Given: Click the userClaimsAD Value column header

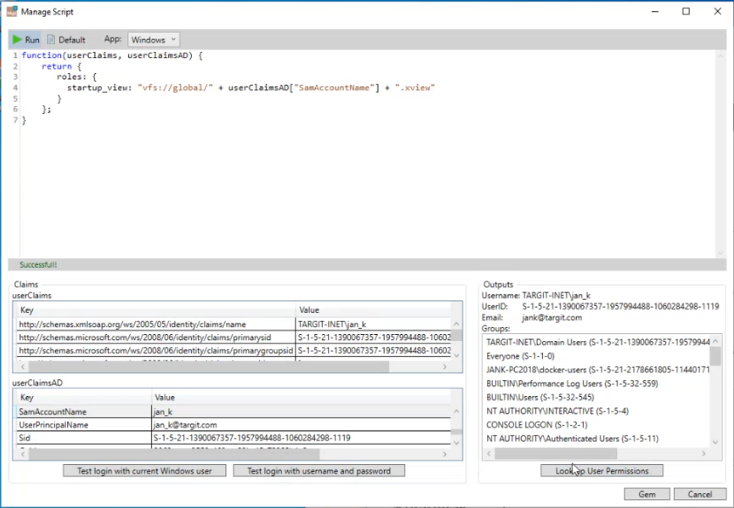Looking at the screenshot, I should (301, 397).
